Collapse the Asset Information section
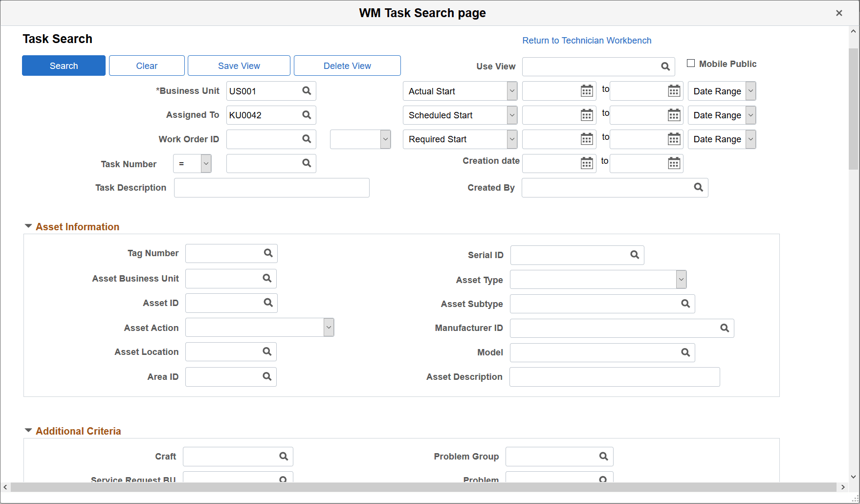This screenshot has height=504, width=860. (28, 225)
